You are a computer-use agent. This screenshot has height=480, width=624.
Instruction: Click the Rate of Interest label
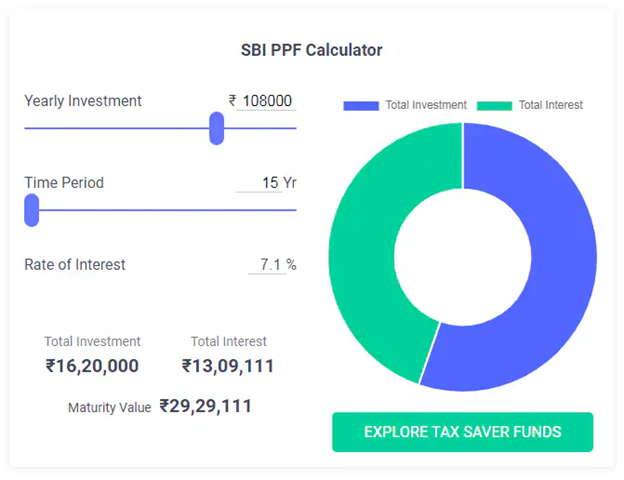pos(75,265)
